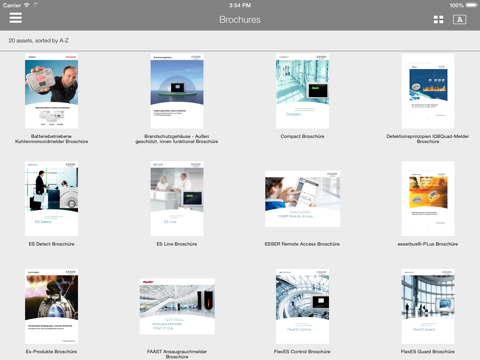Open FlexES Guard brochure cover
480x360 pixels.
(x=428, y=306)
